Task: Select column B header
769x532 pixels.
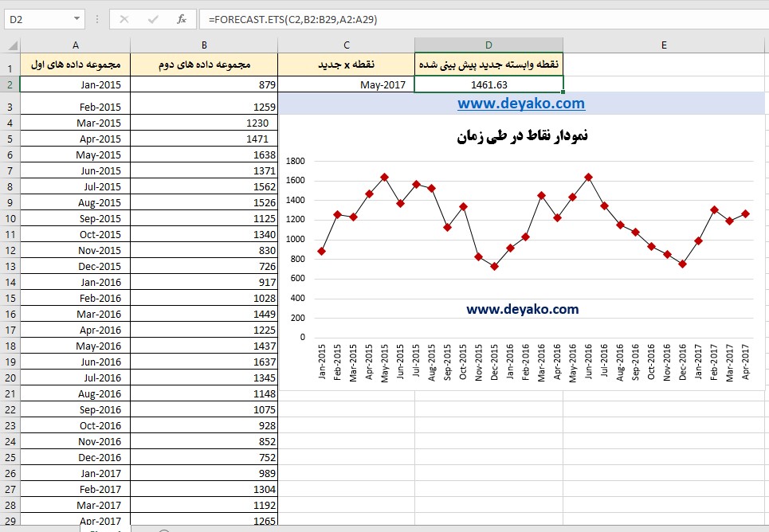Action: pos(204,45)
